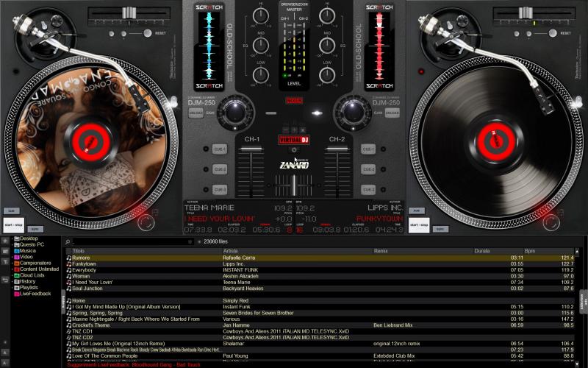
Task: Click the CH-1 volume fader
Action: pyautogui.click(x=251, y=149)
